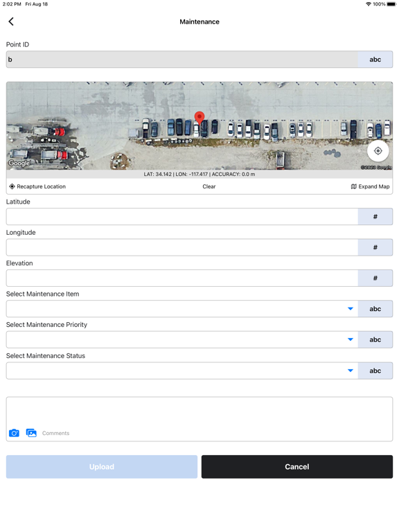Image resolution: width=399 pixels, height=532 pixels.
Task: Tap the battery indicator icon
Action: click(x=391, y=4)
